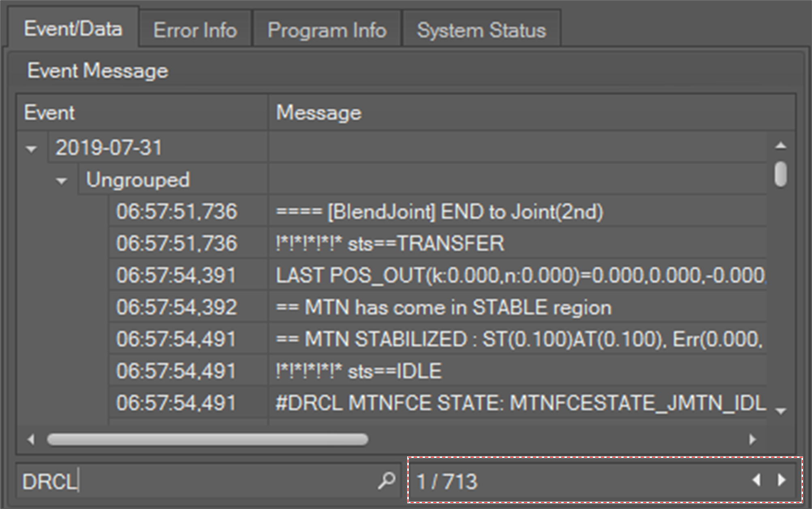This screenshot has width=812, height=509.
Task: Click the scroll down arrow
Action: (x=780, y=411)
